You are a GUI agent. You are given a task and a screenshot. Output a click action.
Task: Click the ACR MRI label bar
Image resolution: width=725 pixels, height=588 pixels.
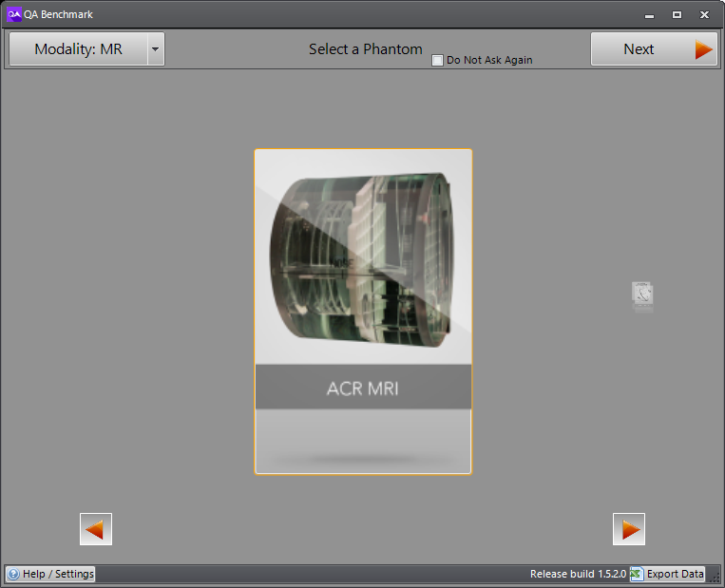(363, 388)
